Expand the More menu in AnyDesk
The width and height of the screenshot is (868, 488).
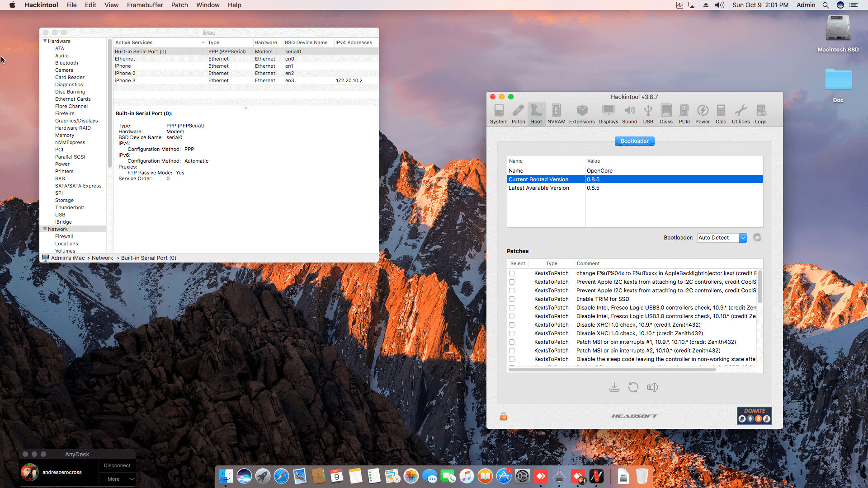pos(117,479)
